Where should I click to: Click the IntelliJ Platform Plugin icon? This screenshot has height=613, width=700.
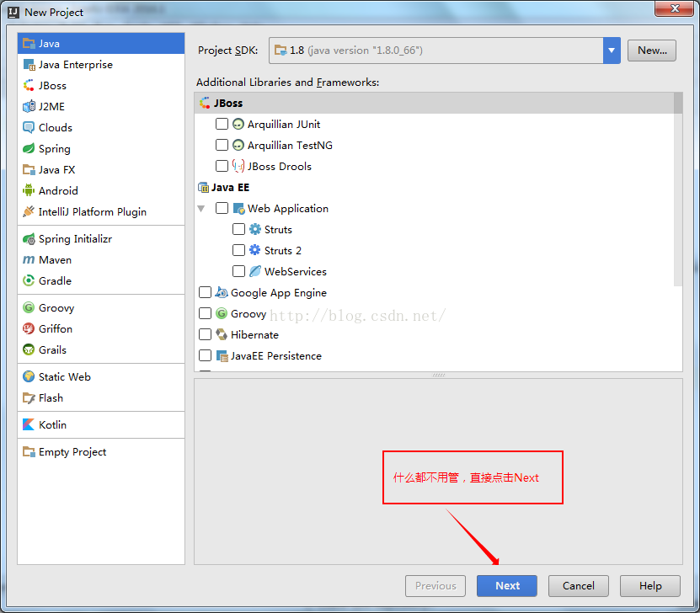(29, 211)
